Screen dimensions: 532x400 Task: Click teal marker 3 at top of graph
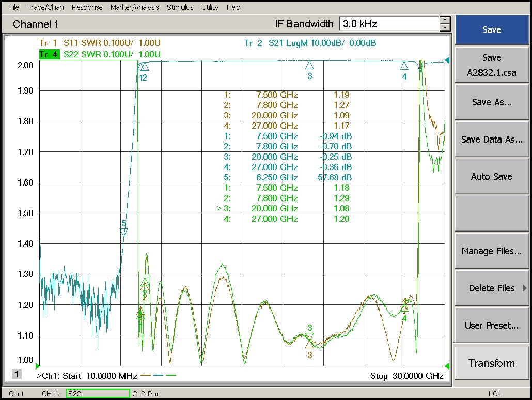point(309,66)
